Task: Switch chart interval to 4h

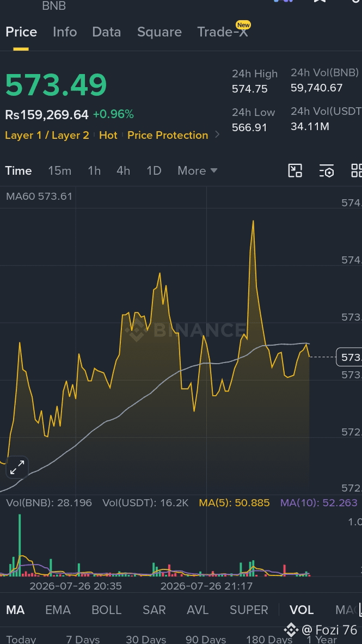Action: coord(123,171)
